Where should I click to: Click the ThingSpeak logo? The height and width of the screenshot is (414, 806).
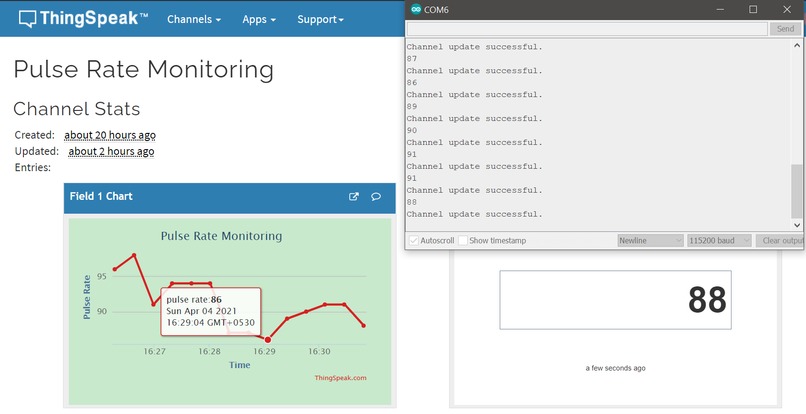(x=84, y=19)
